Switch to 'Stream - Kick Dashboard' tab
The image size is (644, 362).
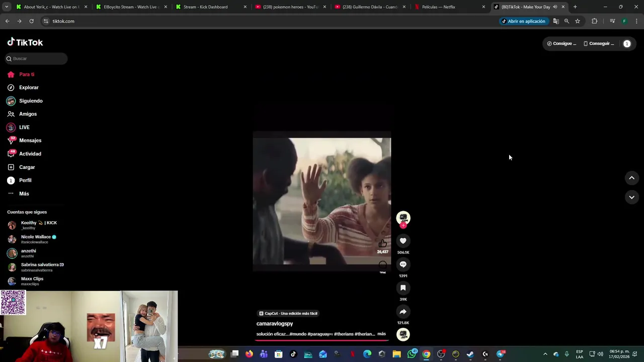pos(210,7)
